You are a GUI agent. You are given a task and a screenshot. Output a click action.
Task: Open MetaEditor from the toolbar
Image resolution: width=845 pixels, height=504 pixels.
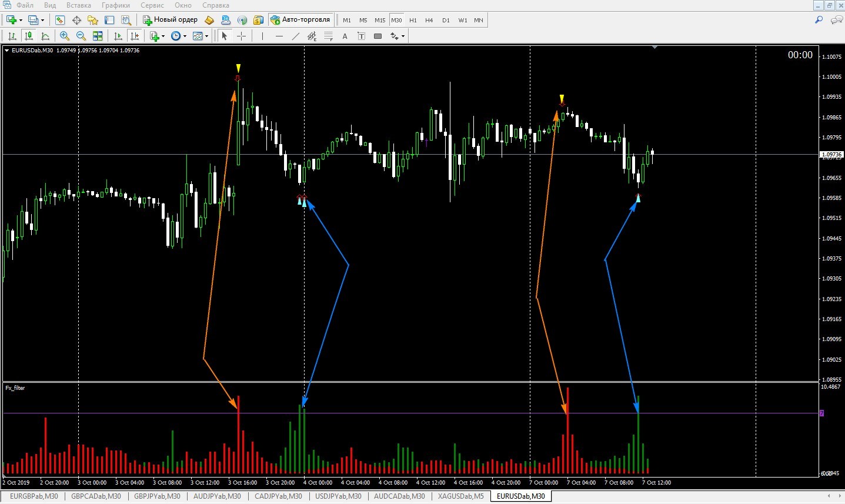pyautogui.click(x=209, y=20)
